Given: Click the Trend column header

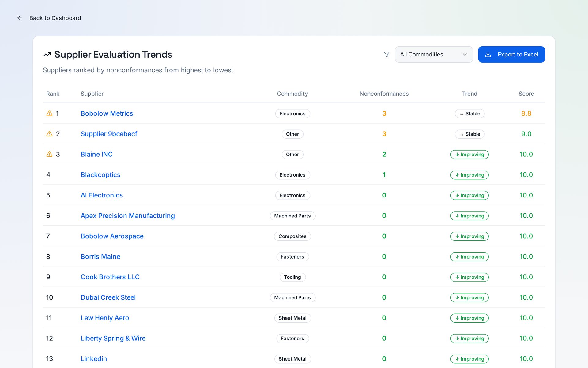Looking at the screenshot, I should (x=469, y=94).
